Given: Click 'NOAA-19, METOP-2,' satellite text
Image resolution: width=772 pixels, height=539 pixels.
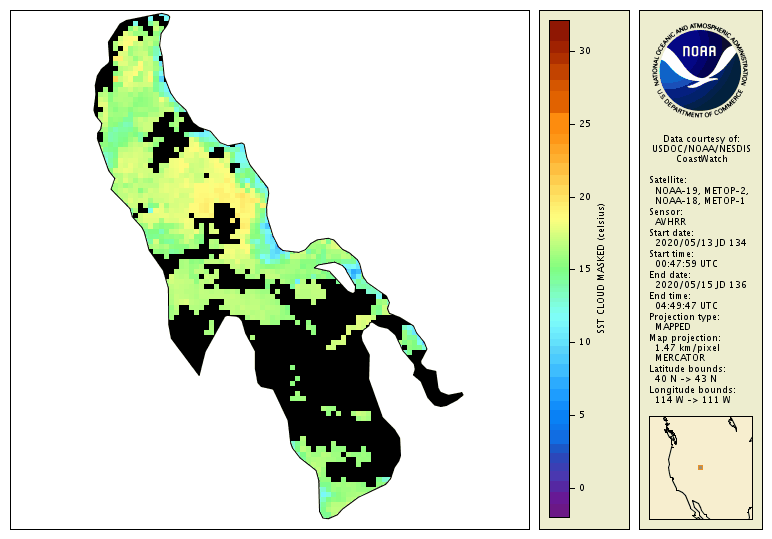Looking at the screenshot, I should tap(701, 190).
